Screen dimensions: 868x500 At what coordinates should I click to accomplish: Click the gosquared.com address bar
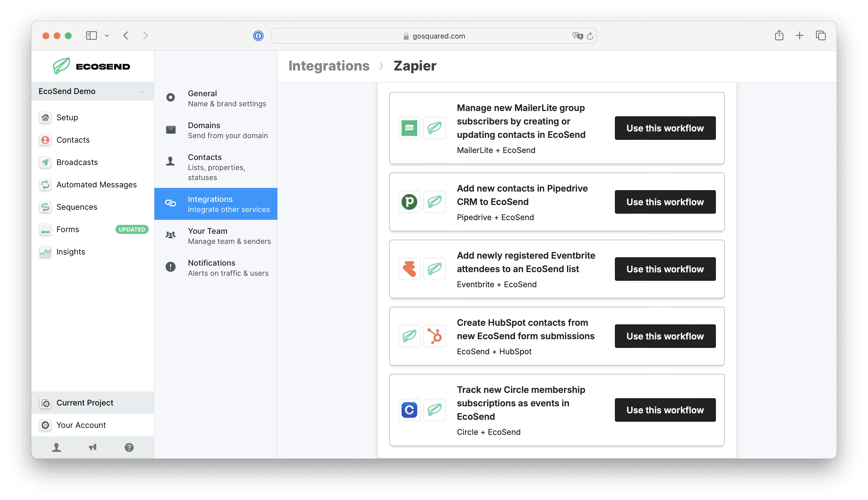[434, 36]
